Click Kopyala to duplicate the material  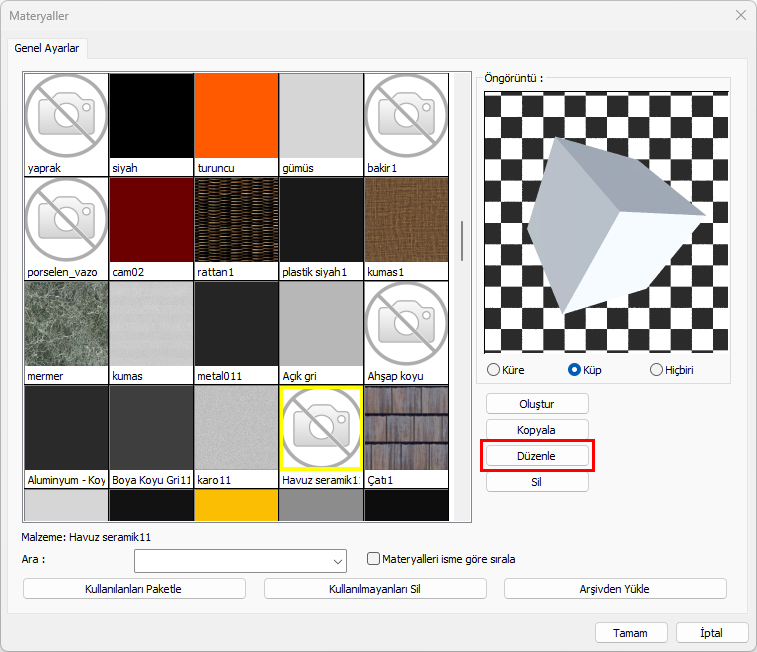click(x=537, y=429)
